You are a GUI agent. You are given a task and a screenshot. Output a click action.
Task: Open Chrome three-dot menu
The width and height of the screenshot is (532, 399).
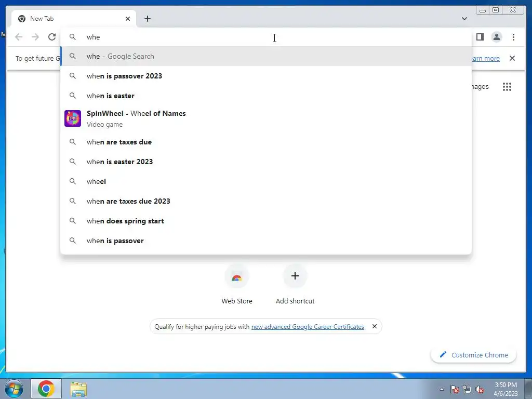pyautogui.click(x=513, y=37)
